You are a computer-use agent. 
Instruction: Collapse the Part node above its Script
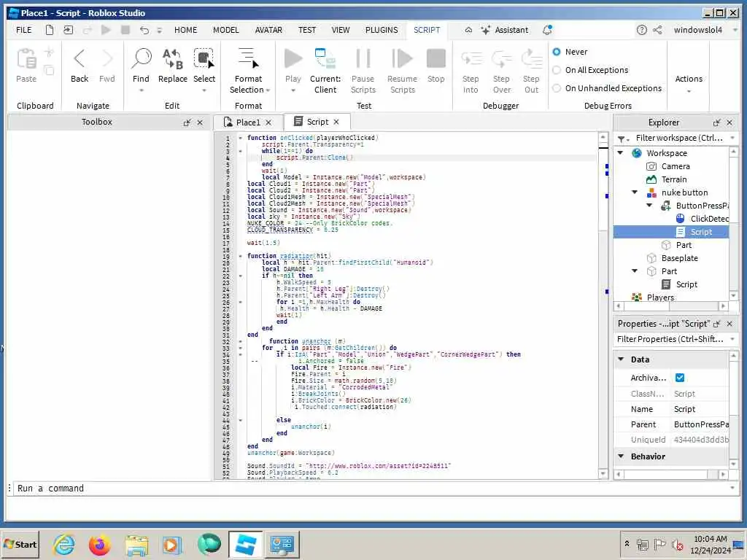point(635,271)
